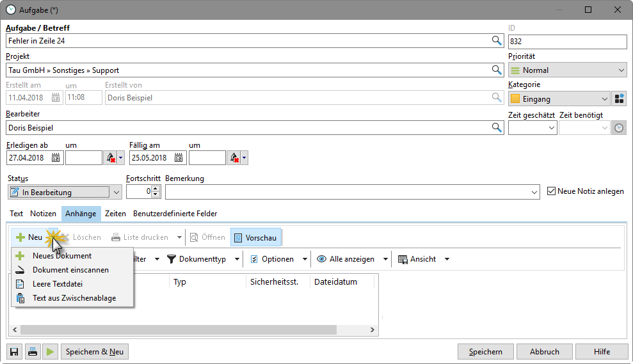Click the save disk icon at bottom left
Image resolution: width=633 pixels, height=364 pixels.
point(14,351)
